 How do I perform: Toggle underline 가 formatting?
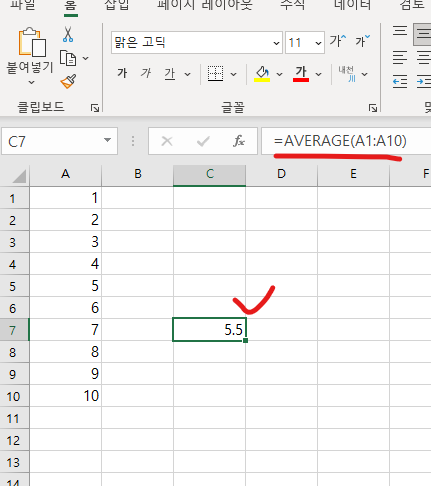point(170,73)
